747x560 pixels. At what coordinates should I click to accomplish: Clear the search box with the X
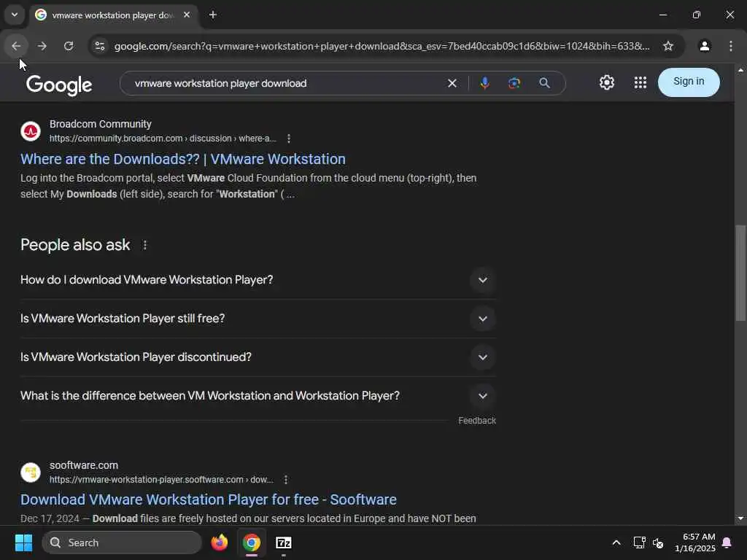click(x=452, y=83)
